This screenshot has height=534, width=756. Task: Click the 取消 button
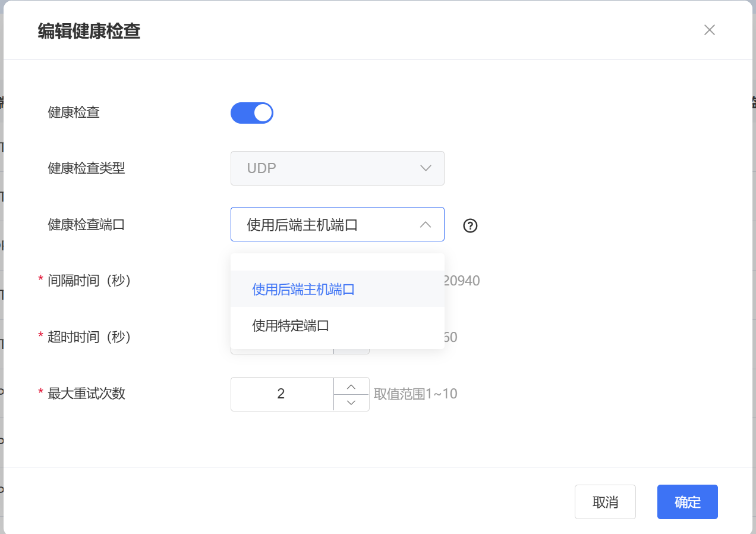click(x=605, y=502)
